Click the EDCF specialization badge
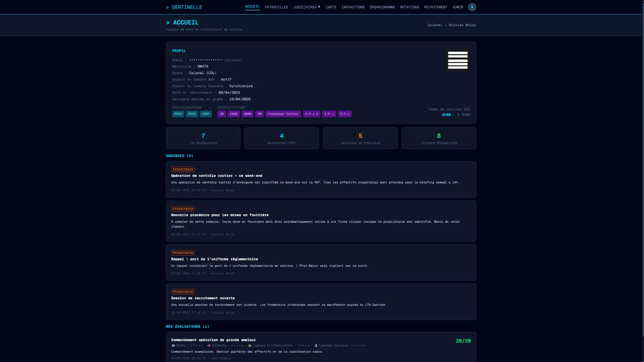644x362 pixels. coord(206,114)
